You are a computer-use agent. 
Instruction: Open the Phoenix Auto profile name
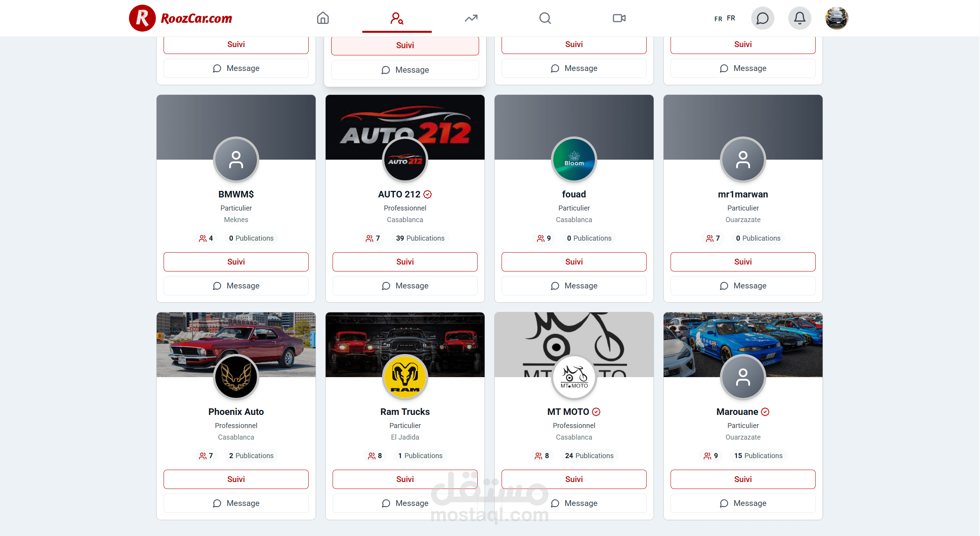pos(236,412)
